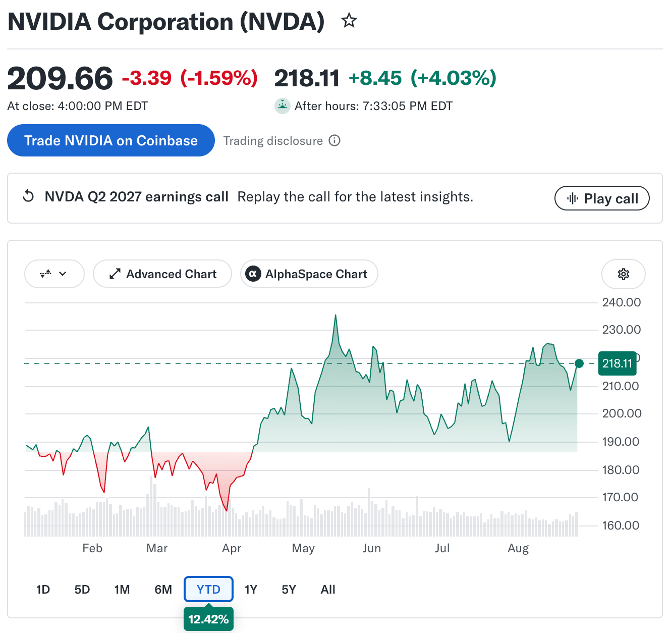Screen dimensions: 672x633
Task: Open chart settings gear icon
Action: click(x=624, y=274)
